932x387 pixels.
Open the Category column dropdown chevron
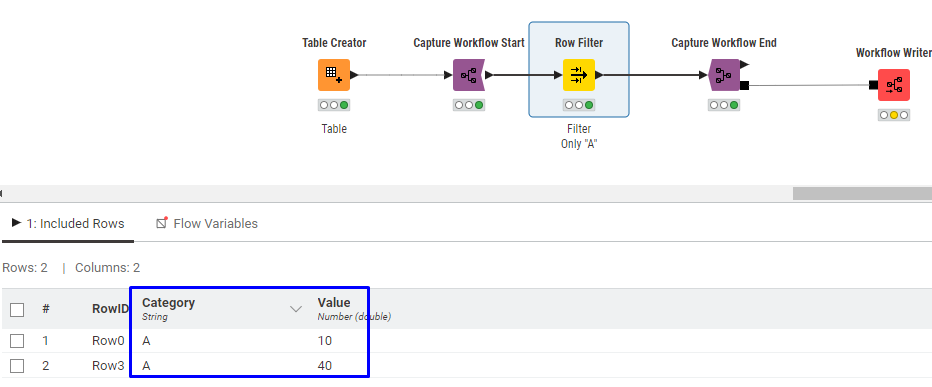[x=295, y=309]
